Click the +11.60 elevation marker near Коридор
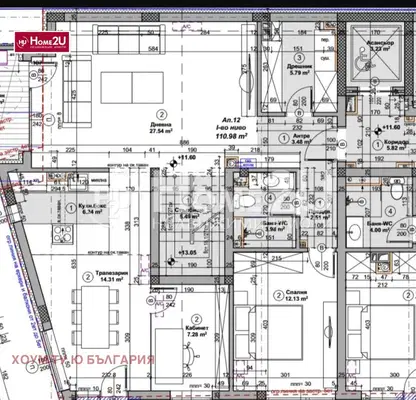416x400 pixels. pos(388,128)
